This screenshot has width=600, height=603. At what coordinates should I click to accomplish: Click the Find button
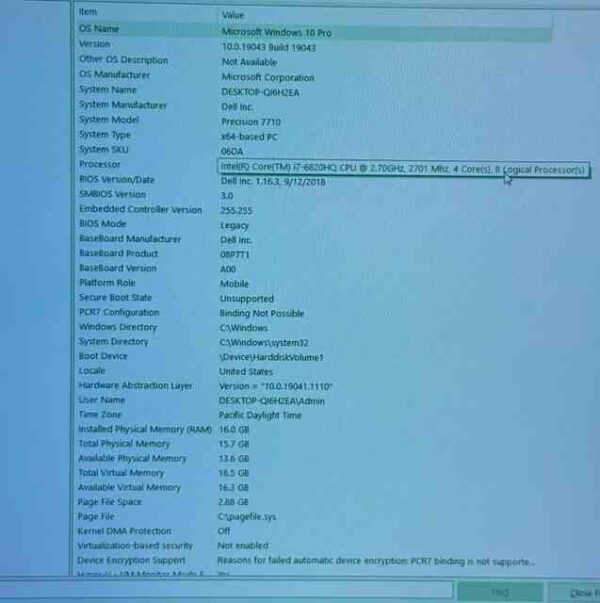500,592
